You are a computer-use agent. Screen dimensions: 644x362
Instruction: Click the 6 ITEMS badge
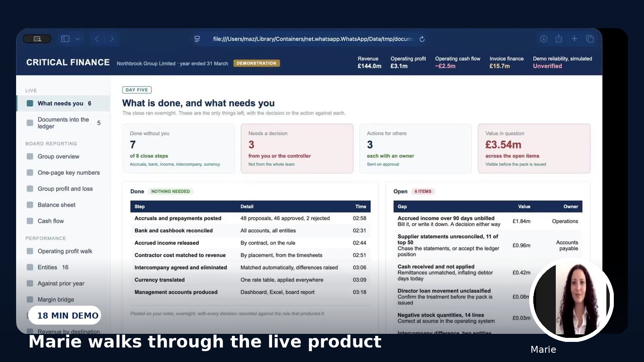pos(423,191)
